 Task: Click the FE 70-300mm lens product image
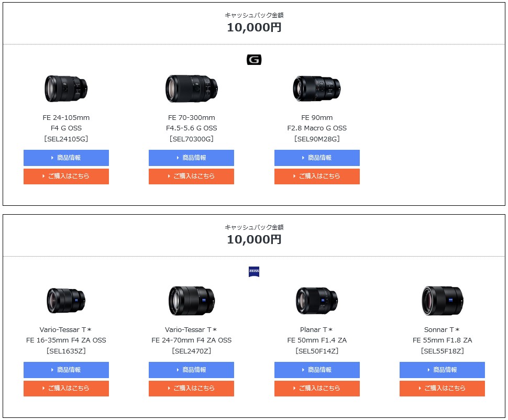191,89
